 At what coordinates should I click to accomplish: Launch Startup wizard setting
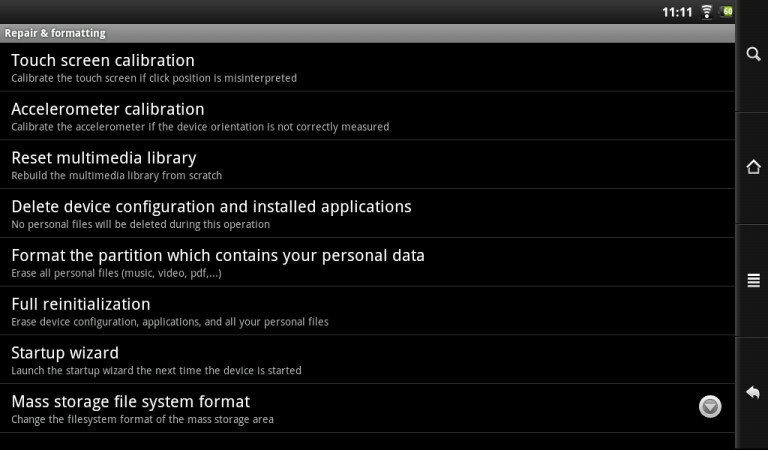click(x=367, y=360)
